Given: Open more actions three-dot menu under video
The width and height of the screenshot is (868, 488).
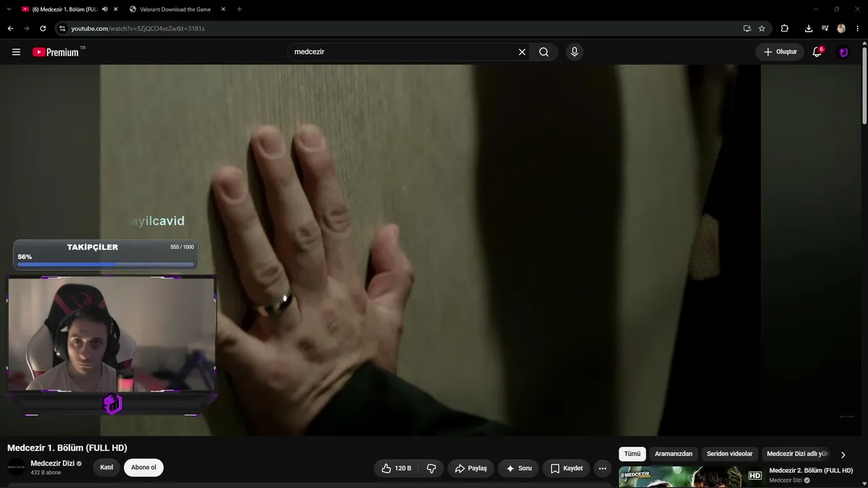Looking at the screenshot, I should [602, 468].
